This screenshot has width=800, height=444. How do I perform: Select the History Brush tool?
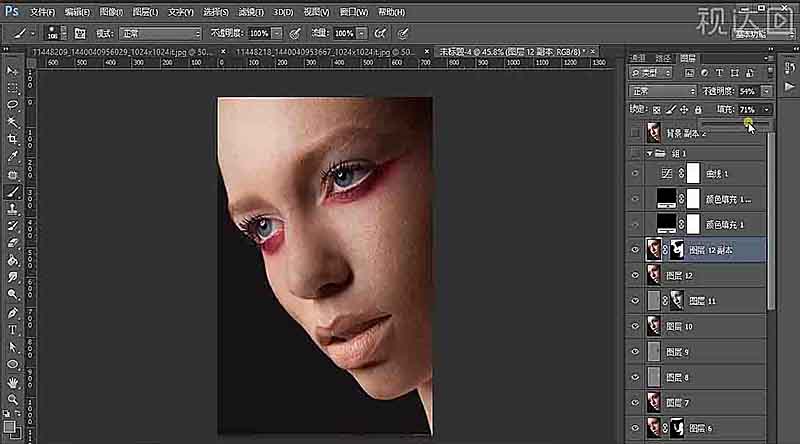coord(12,226)
